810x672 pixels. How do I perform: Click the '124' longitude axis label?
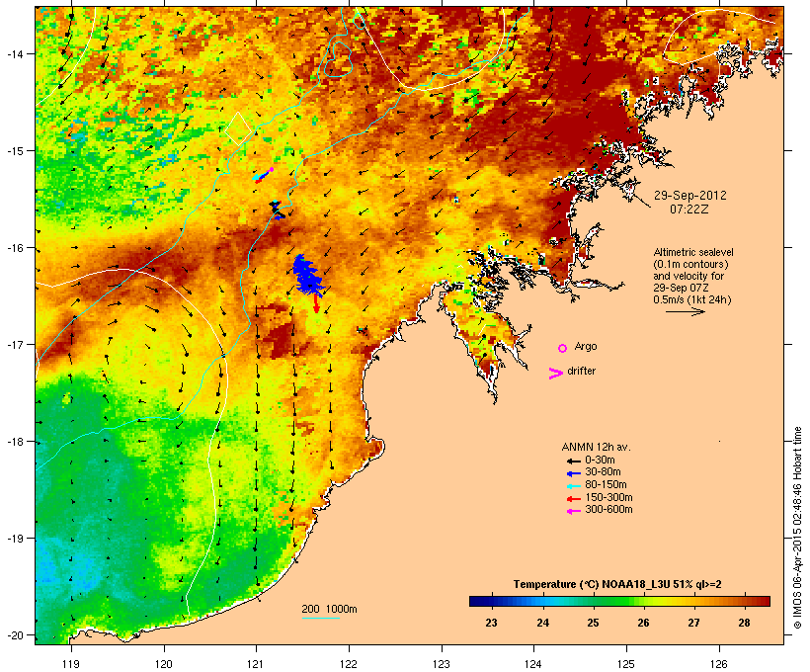pyautogui.click(x=534, y=664)
